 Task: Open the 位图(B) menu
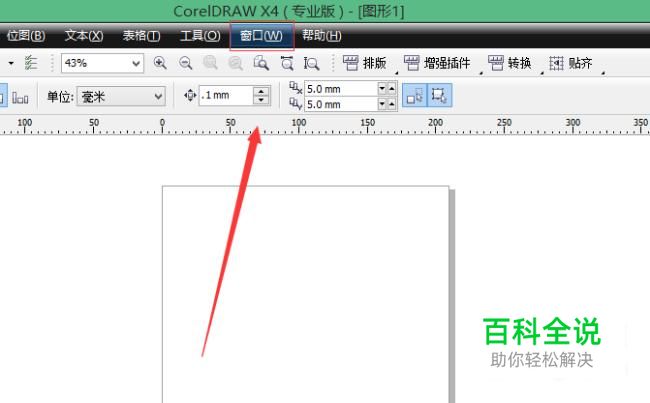click(25, 36)
